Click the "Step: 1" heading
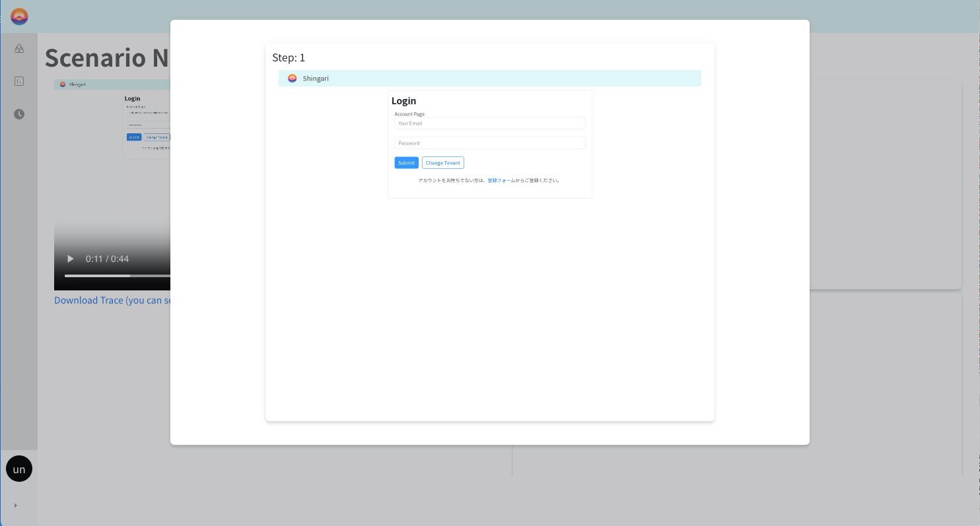Viewport: 980px width, 526px height. tap(289, 58)
